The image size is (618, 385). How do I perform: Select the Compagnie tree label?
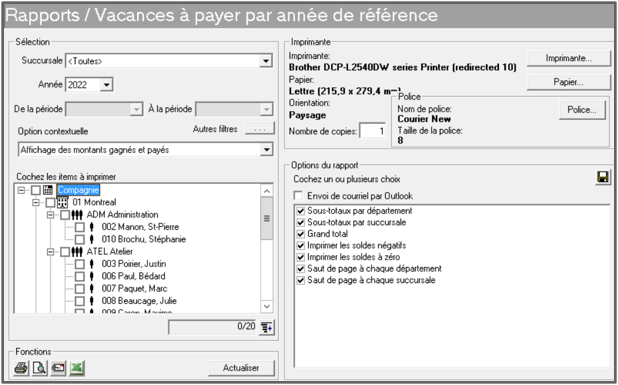click(78, 190)
